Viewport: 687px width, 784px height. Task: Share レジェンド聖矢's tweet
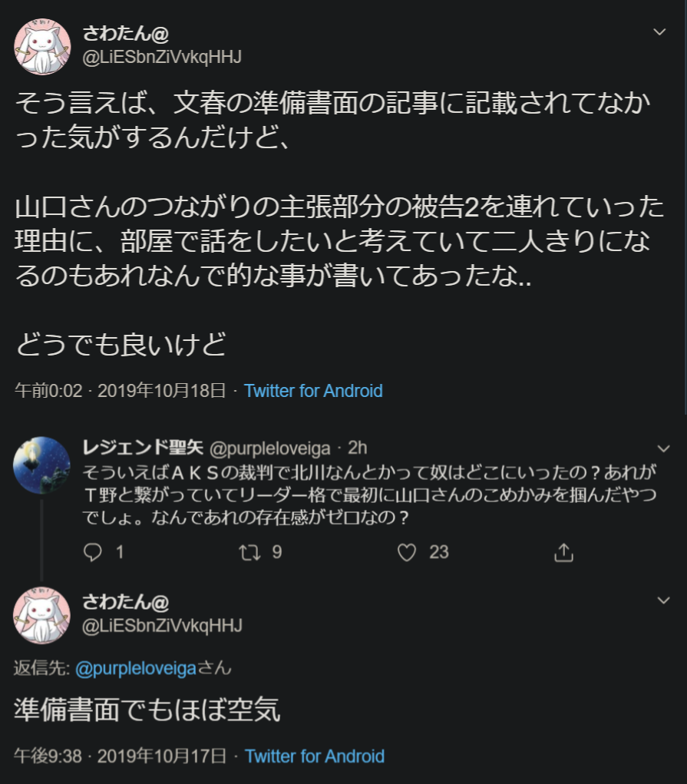tap(563, 552)
